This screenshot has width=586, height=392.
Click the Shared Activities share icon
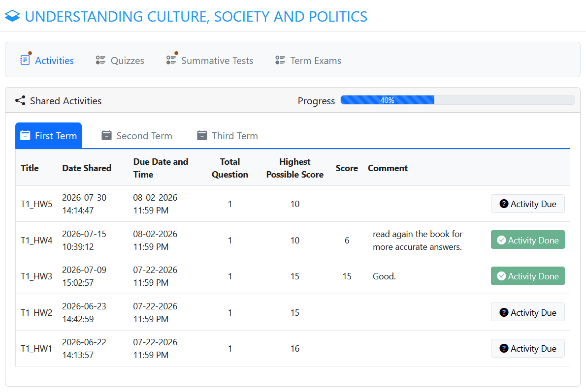pos(20,100)
